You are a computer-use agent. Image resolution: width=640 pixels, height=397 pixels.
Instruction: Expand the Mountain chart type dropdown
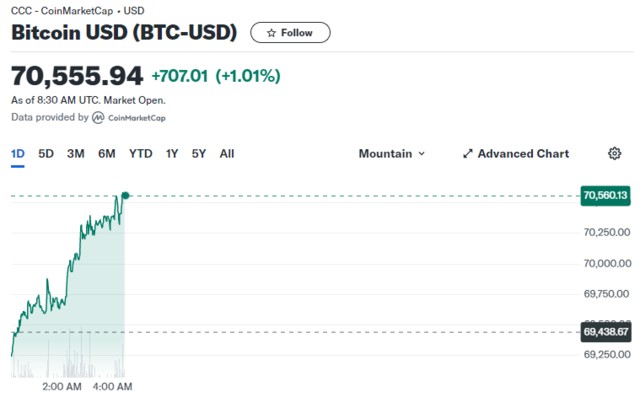(392, 154)
